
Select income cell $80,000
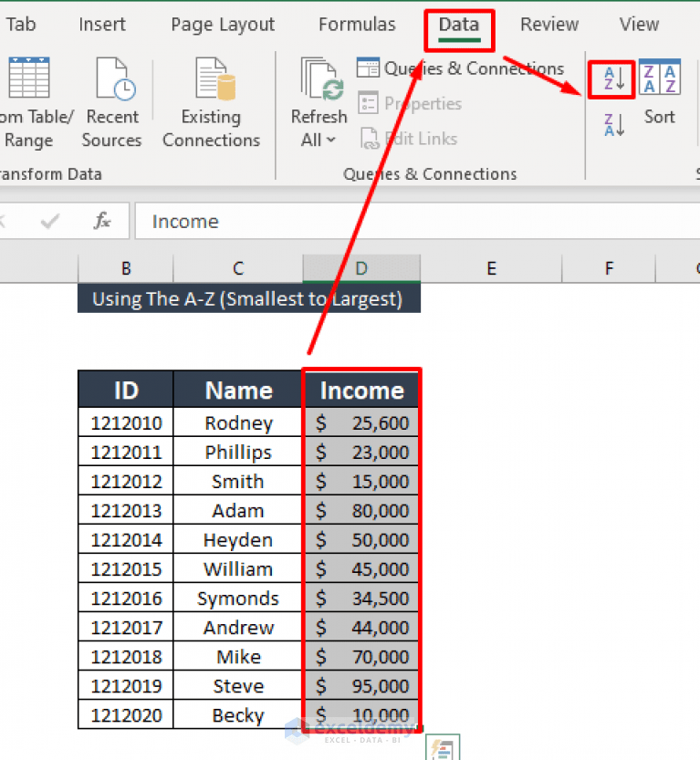pyautogui.click(x=361, y=510)
